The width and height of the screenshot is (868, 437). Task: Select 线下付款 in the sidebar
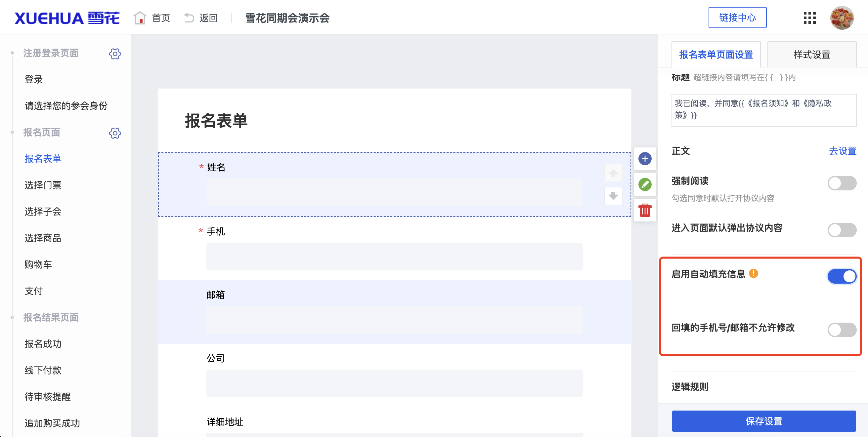tap(43, 370)
